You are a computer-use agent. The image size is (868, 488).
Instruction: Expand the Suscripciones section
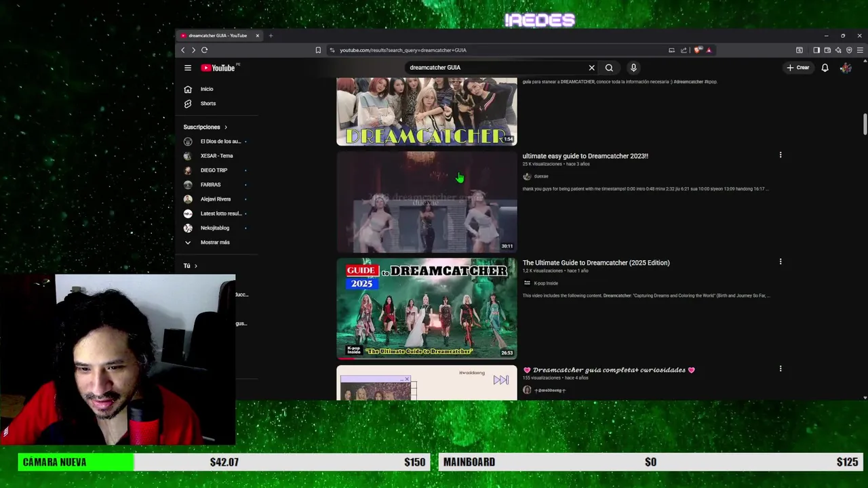205,127
